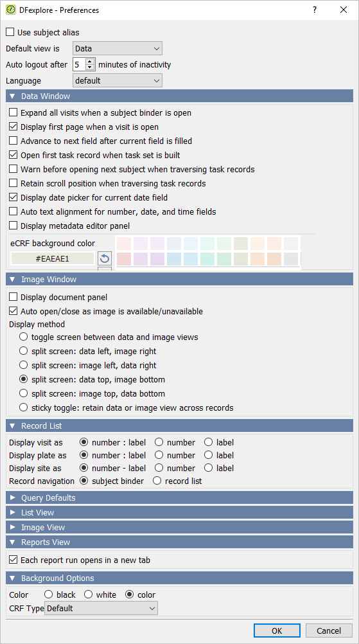This screenshot has height=644, width=359.
Task: Enable the Use subject alias checkbox
Action: (10, 32)
